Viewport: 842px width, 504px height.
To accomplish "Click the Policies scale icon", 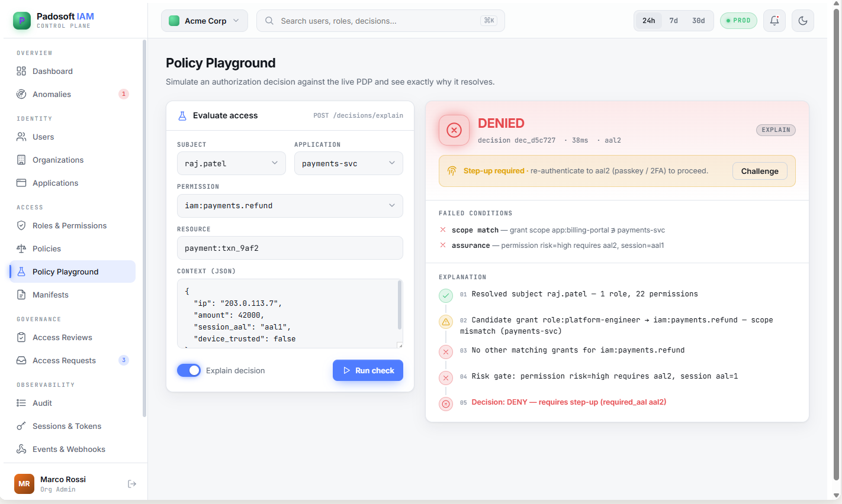I will (21, 248).
